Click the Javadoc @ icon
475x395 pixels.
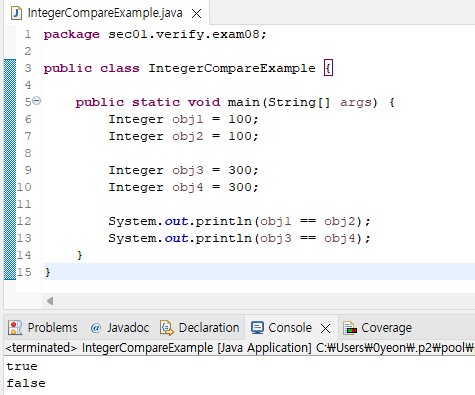point(96,328)
